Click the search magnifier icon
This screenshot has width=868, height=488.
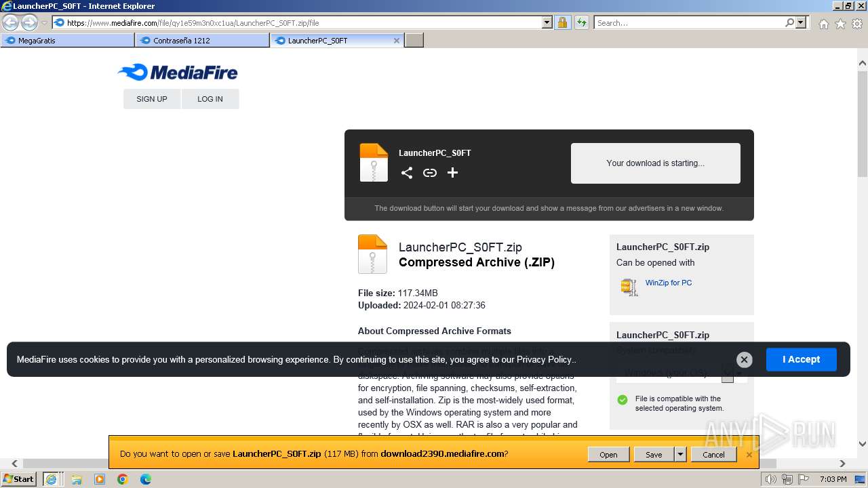[789, 22]
